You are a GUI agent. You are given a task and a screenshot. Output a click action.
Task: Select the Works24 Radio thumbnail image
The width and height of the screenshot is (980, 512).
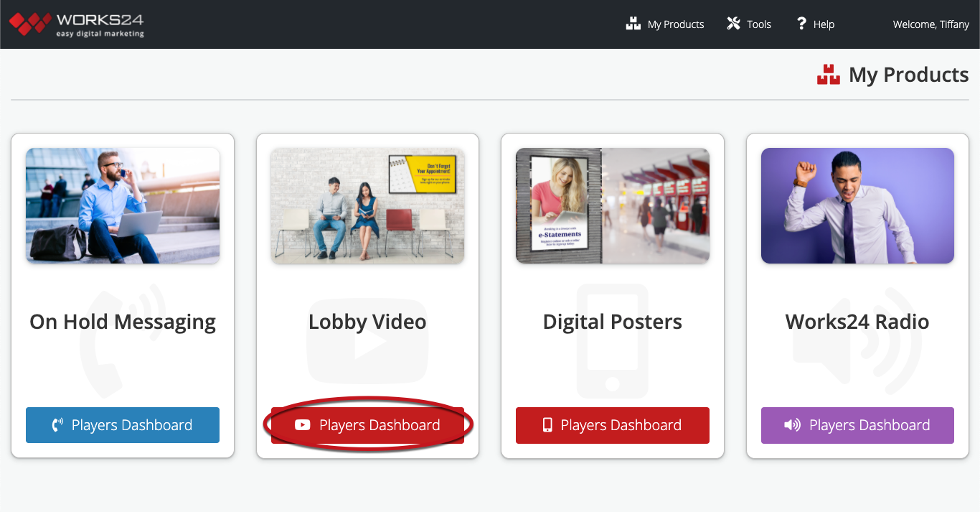857,205
